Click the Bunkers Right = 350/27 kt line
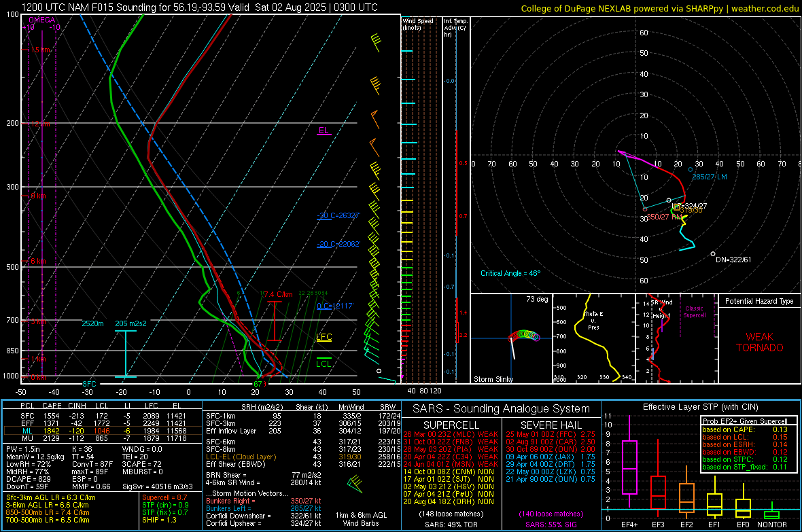This screenshot has width=802, height=532. tap(264, 501)
